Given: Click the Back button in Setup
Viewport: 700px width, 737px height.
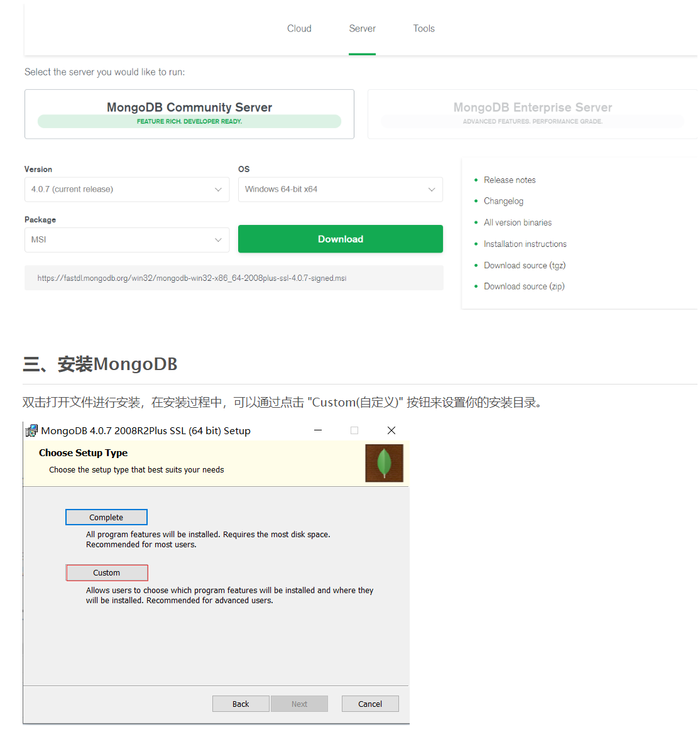Looking at the screenshot, I should [241, 704].
